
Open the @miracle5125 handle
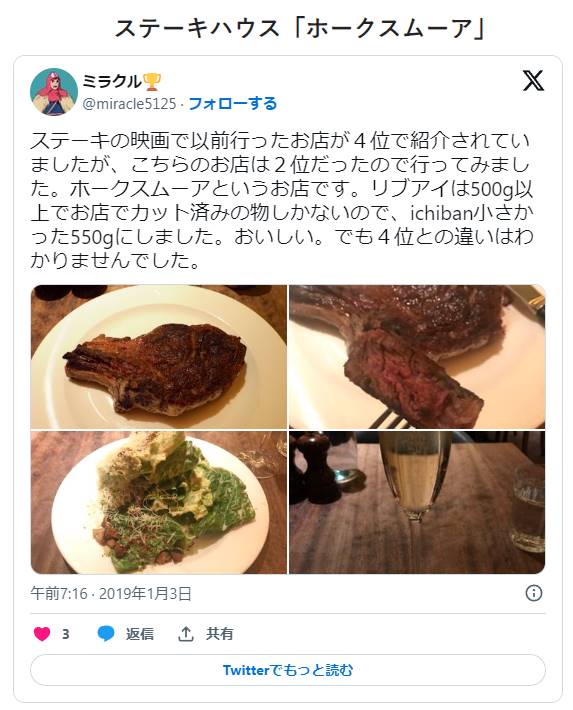point(129,104)
